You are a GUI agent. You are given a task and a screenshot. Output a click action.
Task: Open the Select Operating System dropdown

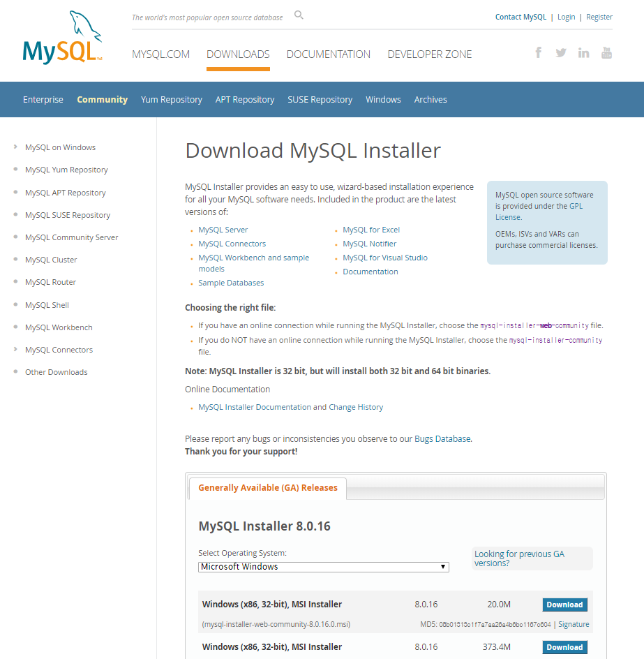[x=324, y=567]
